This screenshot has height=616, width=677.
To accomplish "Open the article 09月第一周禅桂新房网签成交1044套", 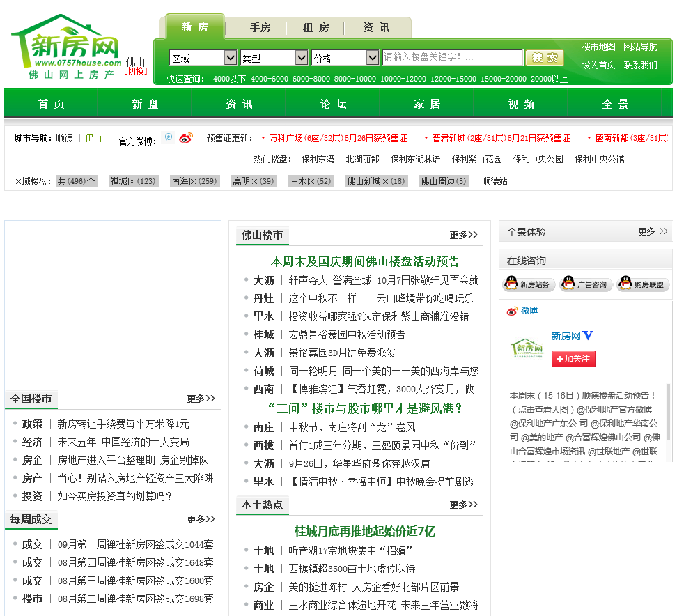I will click(x=136, y=544).
